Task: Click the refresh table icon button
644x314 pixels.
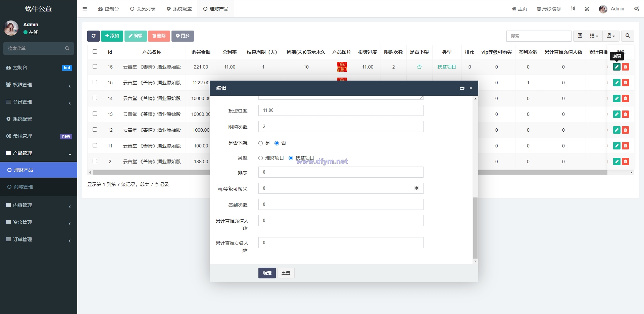Action: pos(93,36)
